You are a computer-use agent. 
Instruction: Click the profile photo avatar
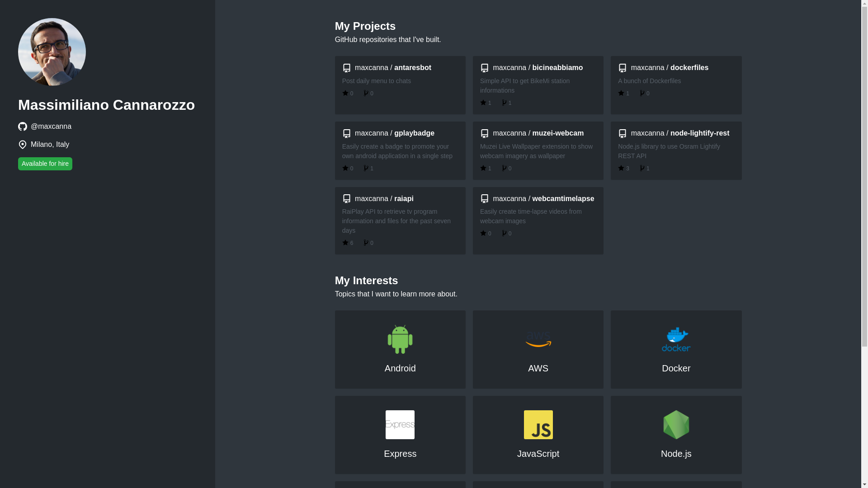pos(52,52)
